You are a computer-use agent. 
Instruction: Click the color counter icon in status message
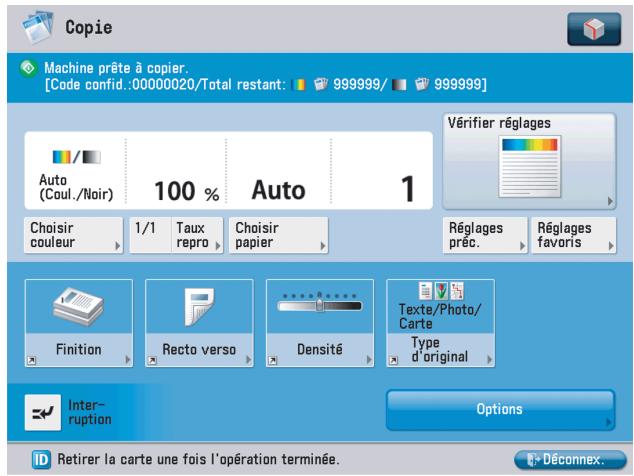[299, 85]
